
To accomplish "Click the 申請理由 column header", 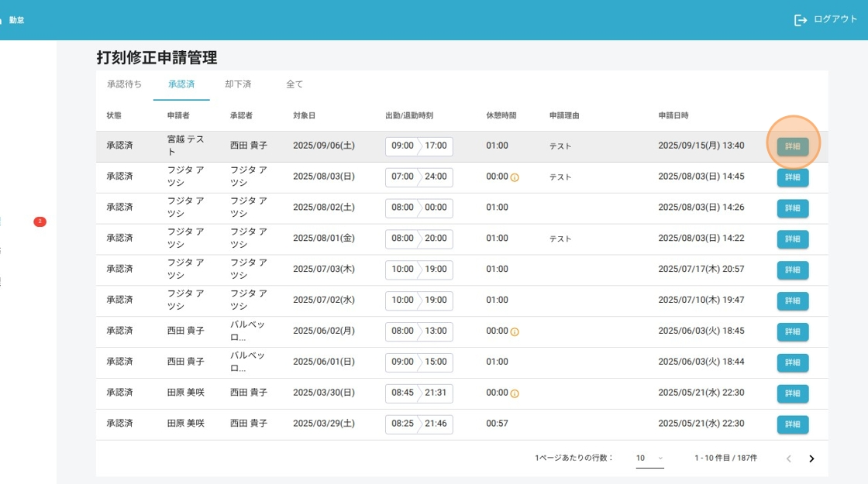I will pyautogui.click(x=564, y=115).
